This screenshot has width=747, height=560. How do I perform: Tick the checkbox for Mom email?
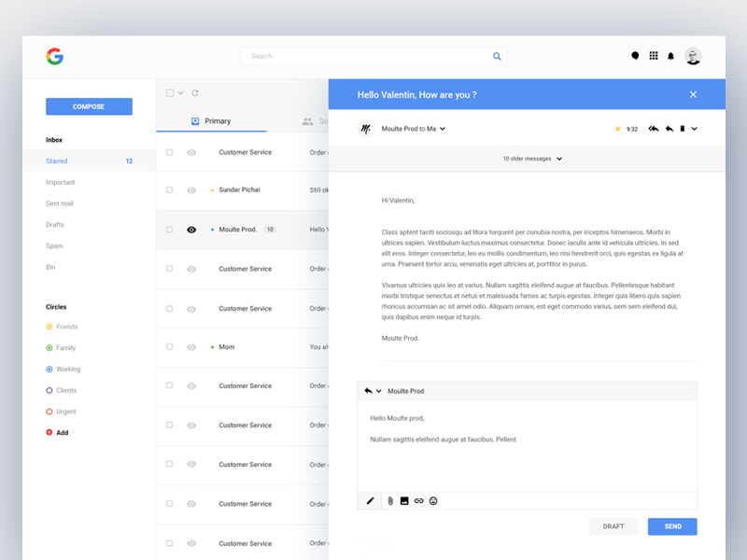click(x=169, y=346)
